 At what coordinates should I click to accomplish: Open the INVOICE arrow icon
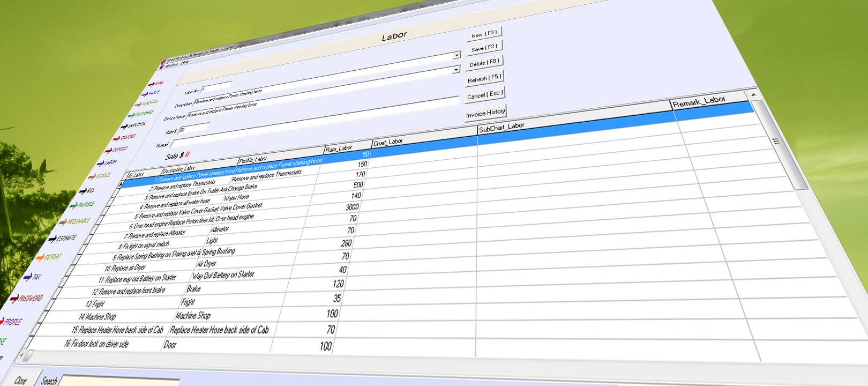click(x=92, y=176)
